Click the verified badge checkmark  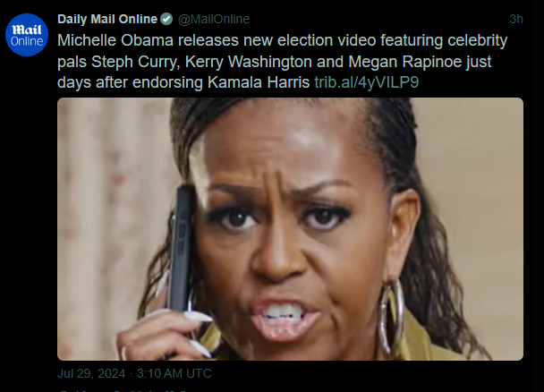(x=166, y=19)
